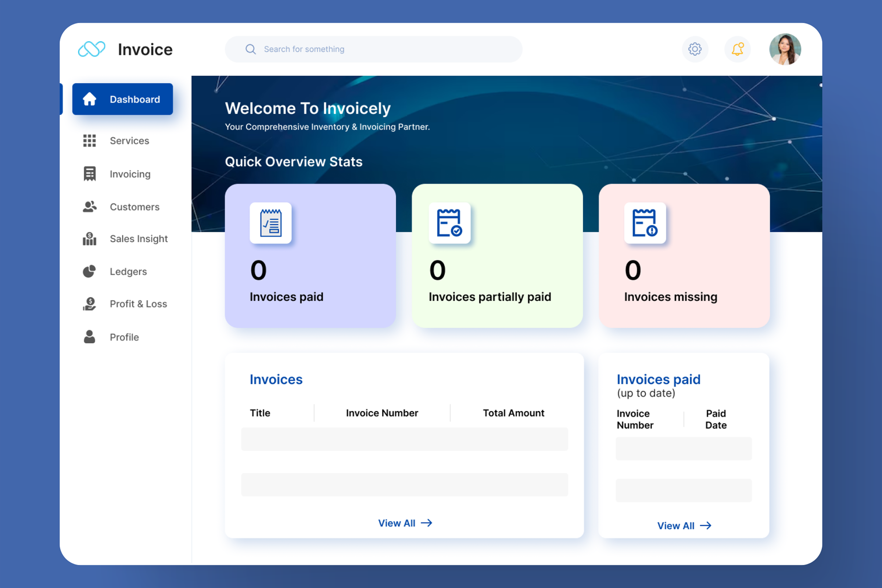Click the Invoicely cloud logo
Image resolution: width=882 pixels, height=588 pixels.
coord(92,49)
